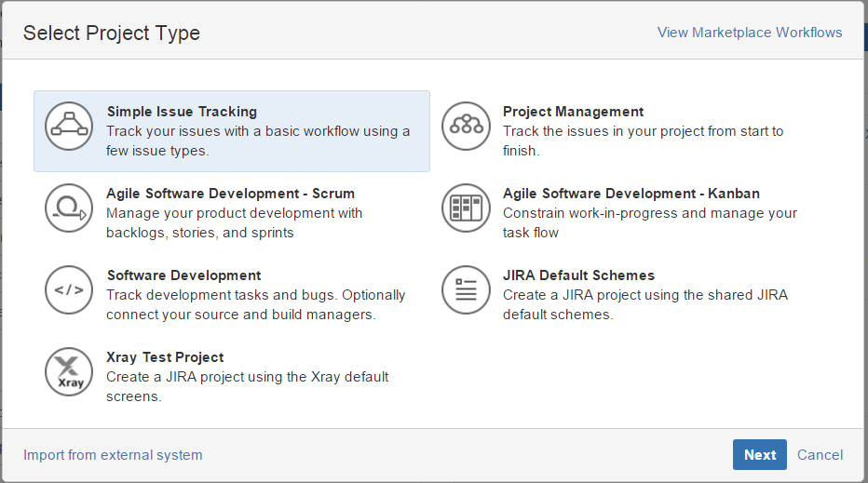Click 'Track the issues in your project' description
The image size is (868, 483).
(x=643, y=141)
